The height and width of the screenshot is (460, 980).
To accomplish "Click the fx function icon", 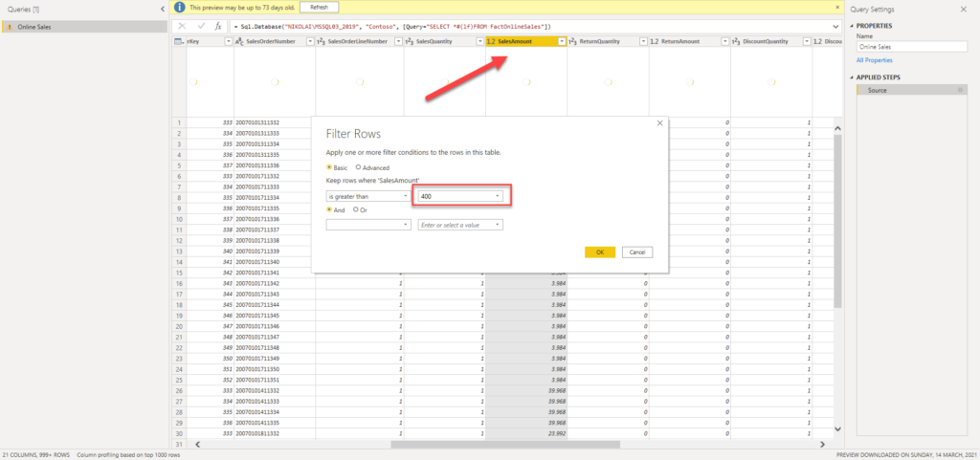I will click(x=218, y=26).
